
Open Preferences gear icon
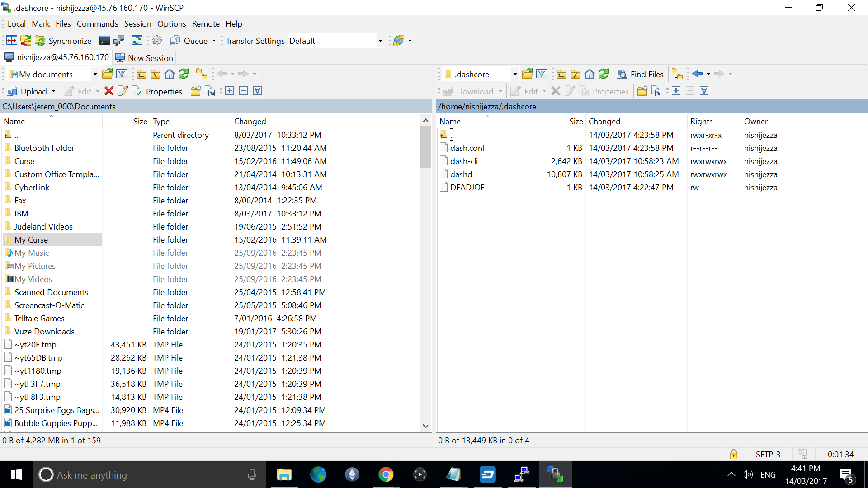157,41
